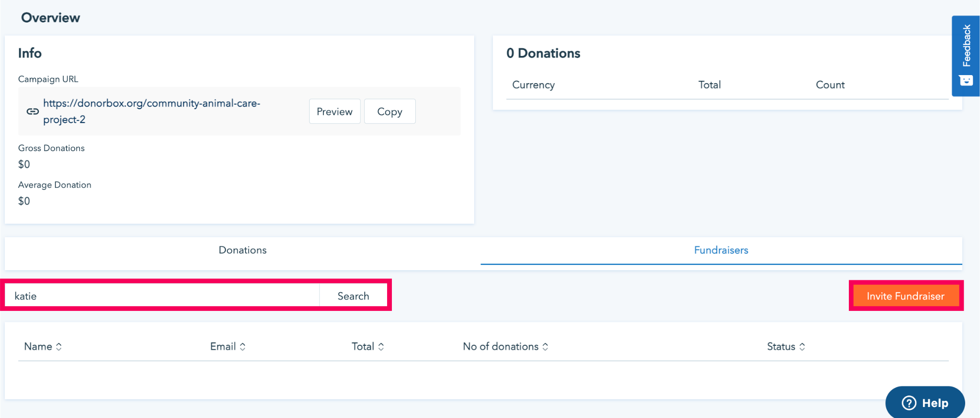Click the Campaign URL label

tap(48, 79)
